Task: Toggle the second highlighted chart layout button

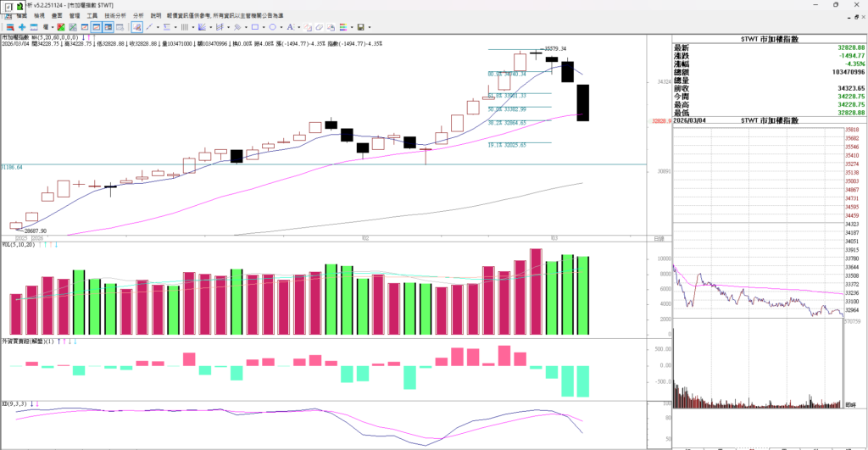Action: [108, 27]
